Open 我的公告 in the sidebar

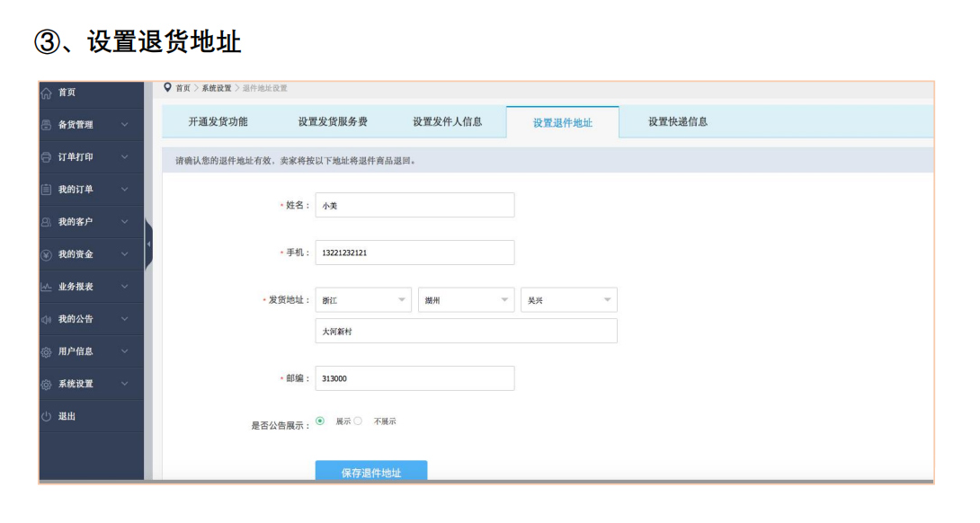pyautogui.click(x=76, y=319)
